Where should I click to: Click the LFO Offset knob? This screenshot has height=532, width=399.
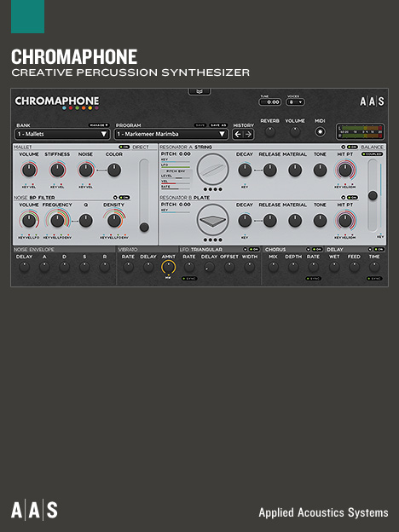(229, 268)
